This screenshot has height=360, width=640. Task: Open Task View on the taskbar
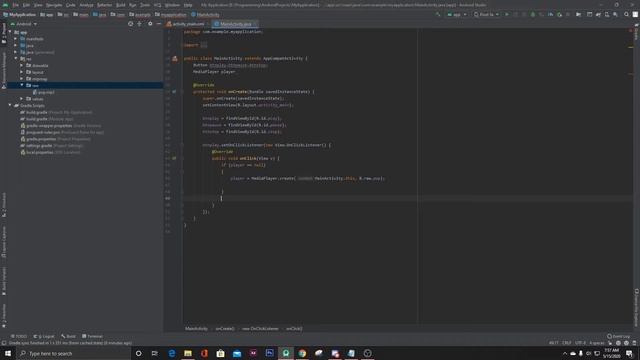(x=155, y=353)
